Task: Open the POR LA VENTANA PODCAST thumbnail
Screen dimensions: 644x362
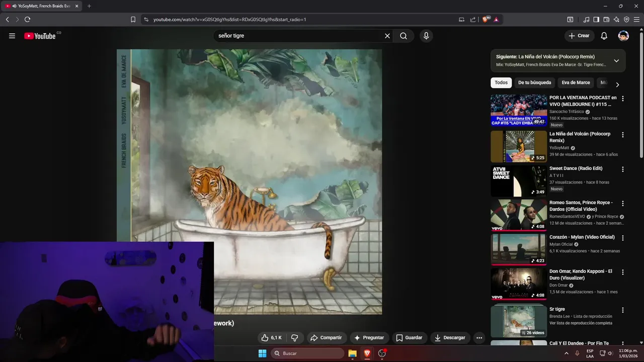Action: click(519, 110)
